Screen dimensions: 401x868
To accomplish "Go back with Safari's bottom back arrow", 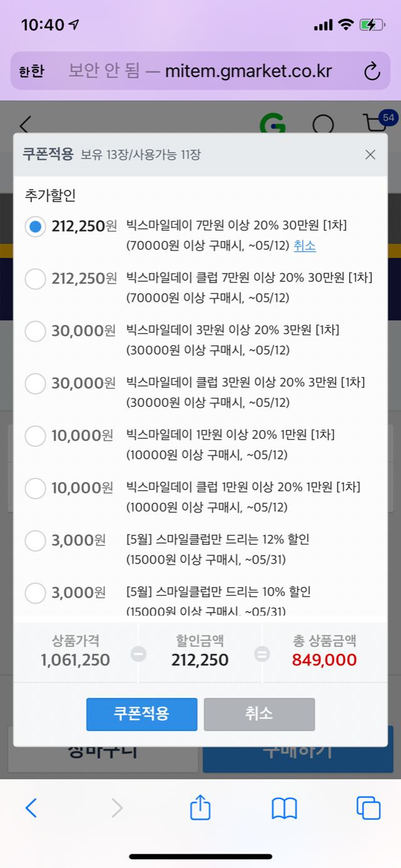I will 31,808.
